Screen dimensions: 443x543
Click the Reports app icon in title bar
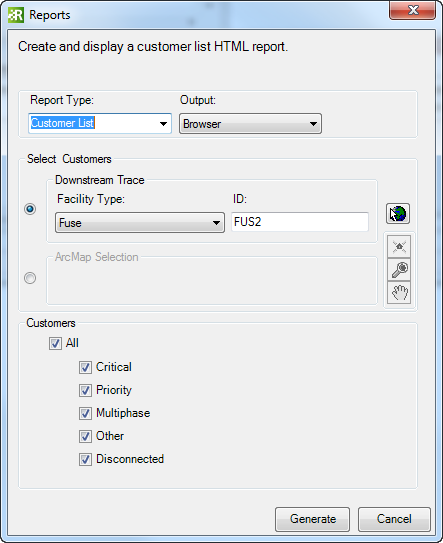(16, 15)
